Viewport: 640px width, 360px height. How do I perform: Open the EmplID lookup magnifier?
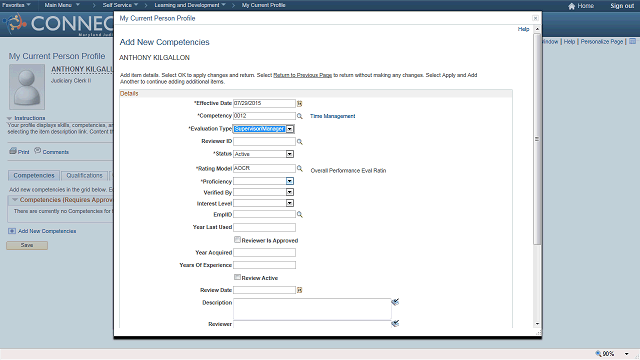point(300,214)
